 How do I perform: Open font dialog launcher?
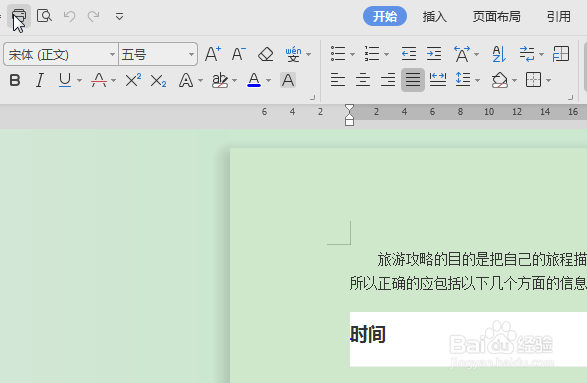coord(312,98)
